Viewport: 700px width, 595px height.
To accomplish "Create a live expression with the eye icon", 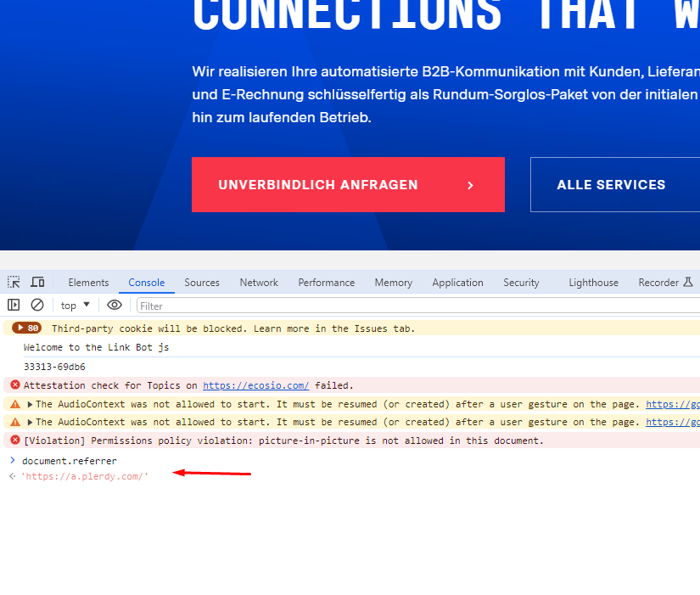I will 115,304.
